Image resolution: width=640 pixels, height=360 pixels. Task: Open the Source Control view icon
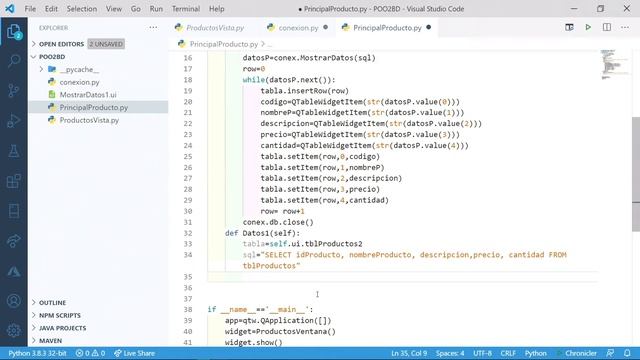(x=13, y=90)
